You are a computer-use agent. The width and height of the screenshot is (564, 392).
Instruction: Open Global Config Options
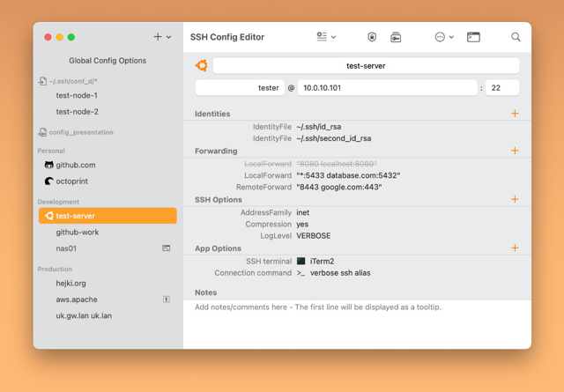coord(108,61)
